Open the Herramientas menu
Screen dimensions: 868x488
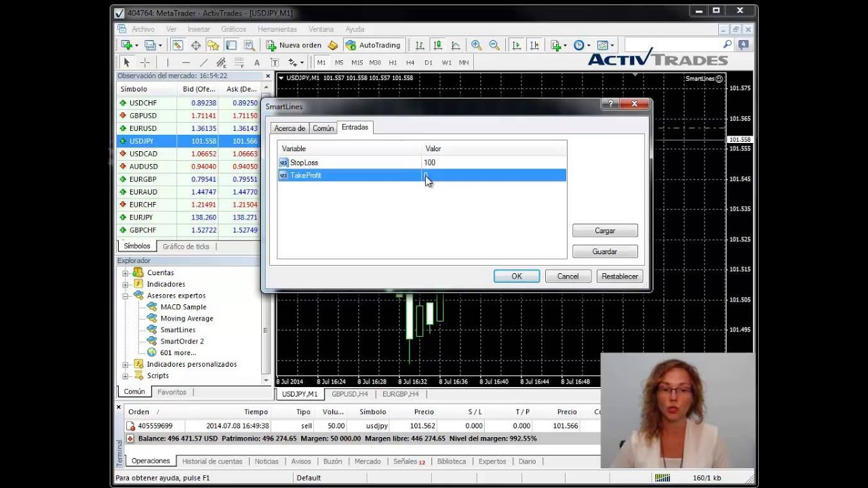pyautogui.click(x=277, y=29)
